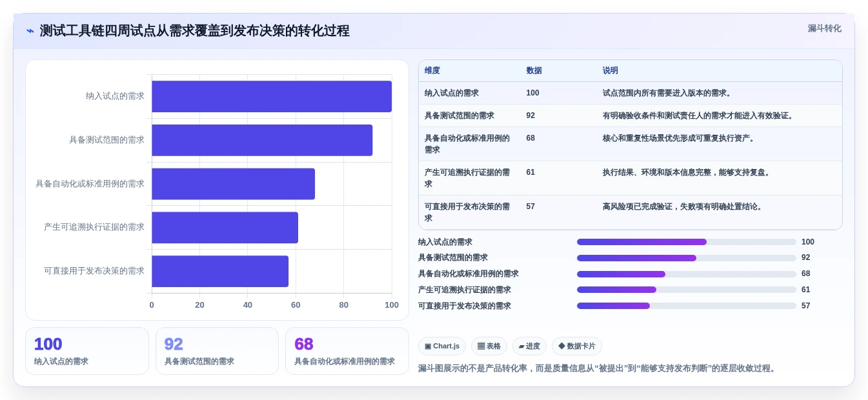Click x-axis tick label 40 on chart

248,305
